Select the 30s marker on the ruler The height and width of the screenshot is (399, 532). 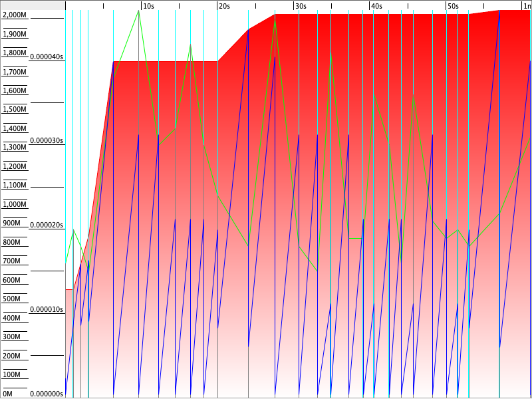tap(301, 6)
